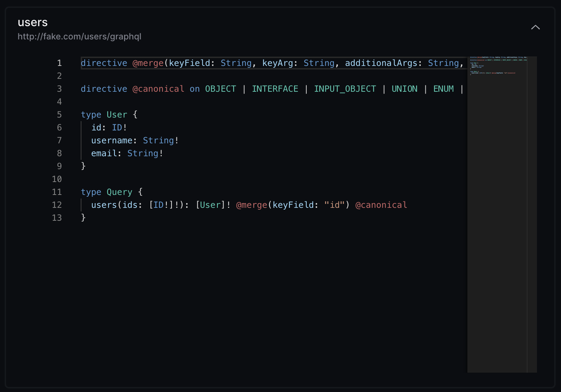
Task: Select the "users" panel title
Action: pos(32,22)
